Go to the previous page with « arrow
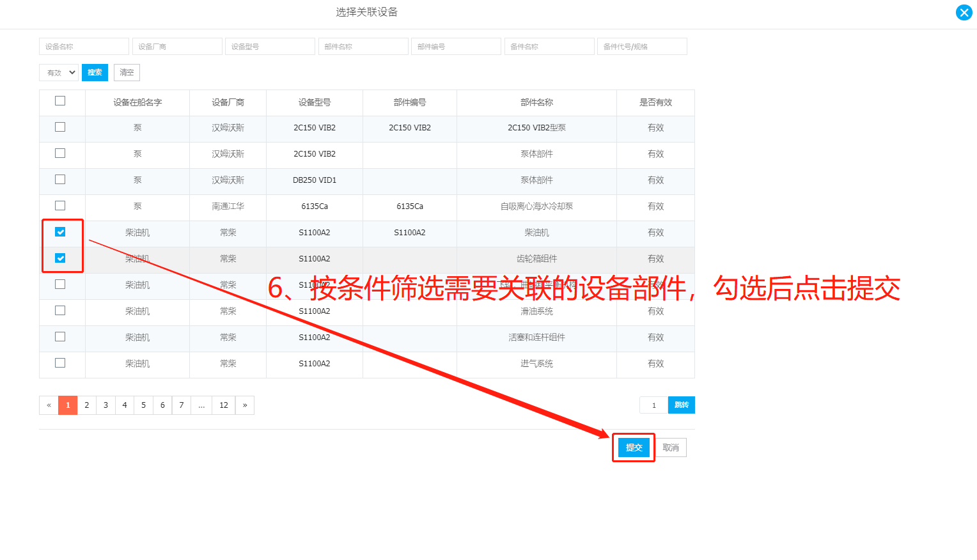977x560 pixels. pyautogui.click(x=49, y=405)
